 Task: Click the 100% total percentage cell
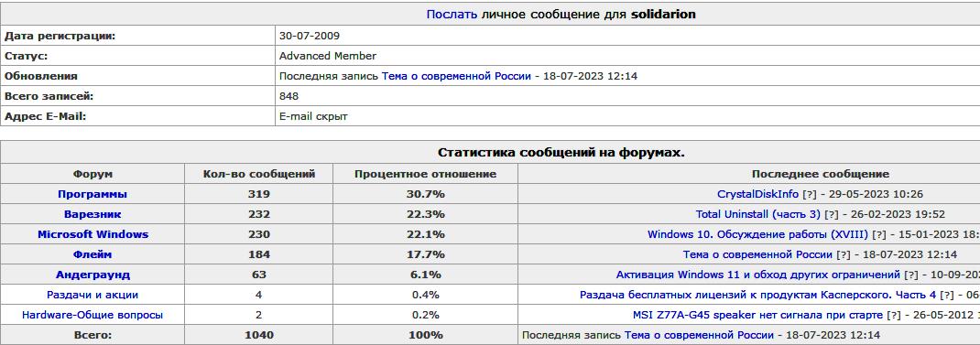(x=426, y=334)
